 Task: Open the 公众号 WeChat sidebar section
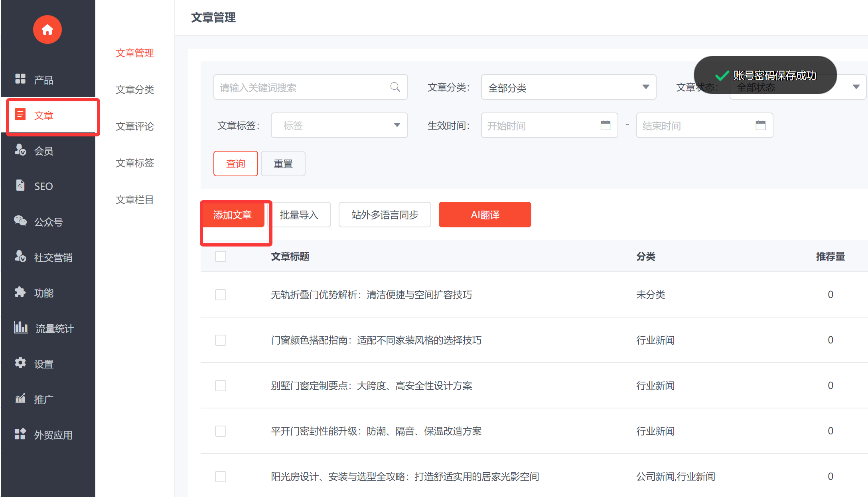(x=48, y=222)
